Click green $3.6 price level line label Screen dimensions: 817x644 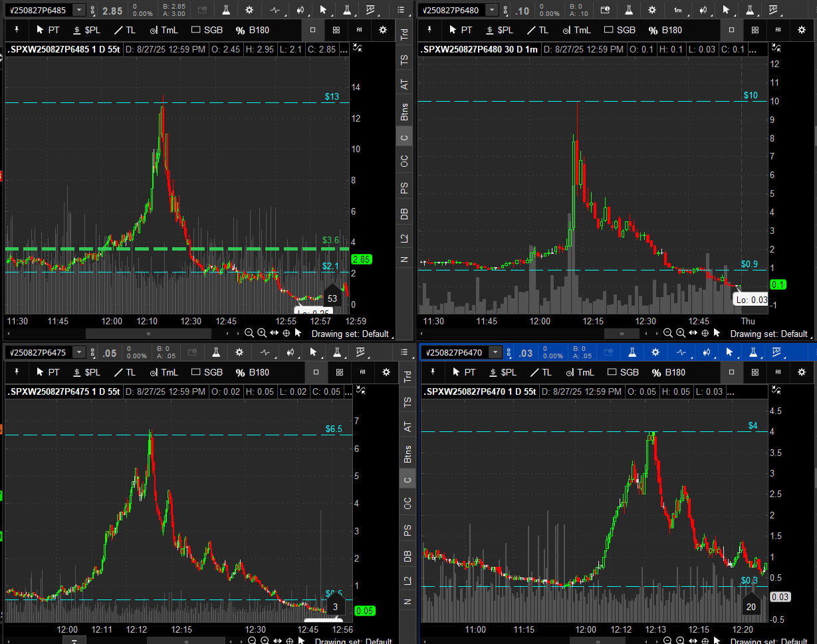pyautogui.click(x=330, y=240)
